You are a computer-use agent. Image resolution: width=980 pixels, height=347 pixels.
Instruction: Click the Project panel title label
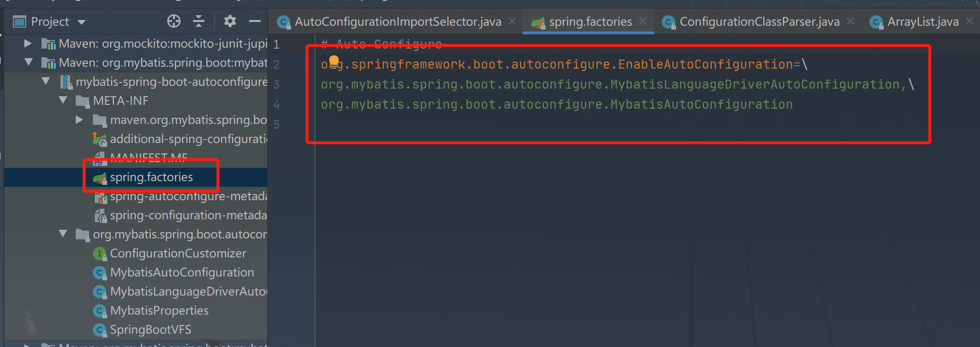click(50, 21)
